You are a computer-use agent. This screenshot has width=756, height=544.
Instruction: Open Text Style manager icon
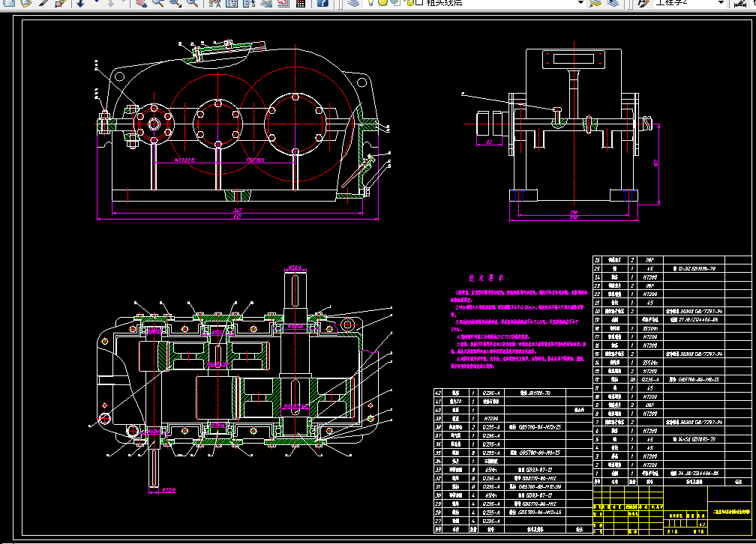click(x=643, y=2)
